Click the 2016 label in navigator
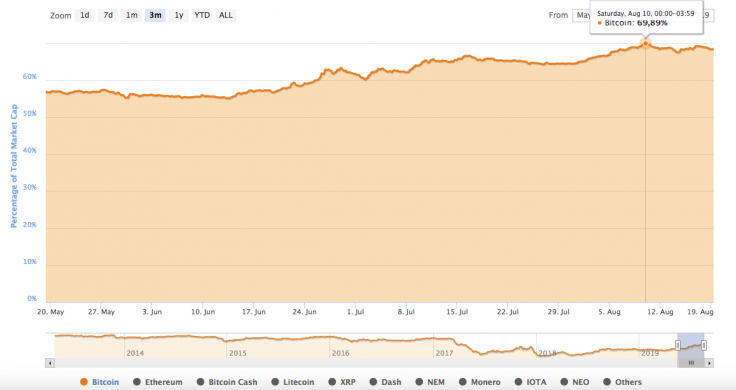The width and height of the screenshot is (736, 390). (340, 353)
